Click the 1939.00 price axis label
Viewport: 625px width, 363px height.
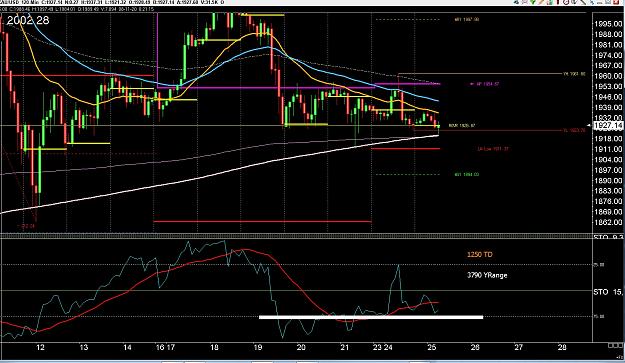pos(608,108)
